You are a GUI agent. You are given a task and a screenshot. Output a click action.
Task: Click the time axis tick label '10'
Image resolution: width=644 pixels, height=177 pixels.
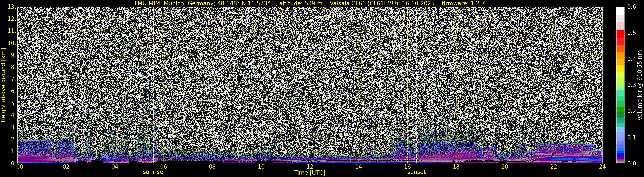click(261, 167)
